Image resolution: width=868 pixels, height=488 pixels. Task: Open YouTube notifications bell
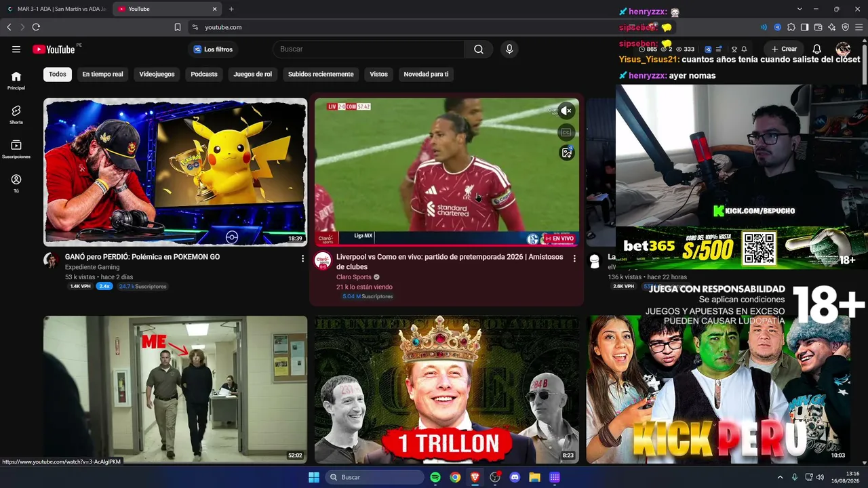point(817,49)
